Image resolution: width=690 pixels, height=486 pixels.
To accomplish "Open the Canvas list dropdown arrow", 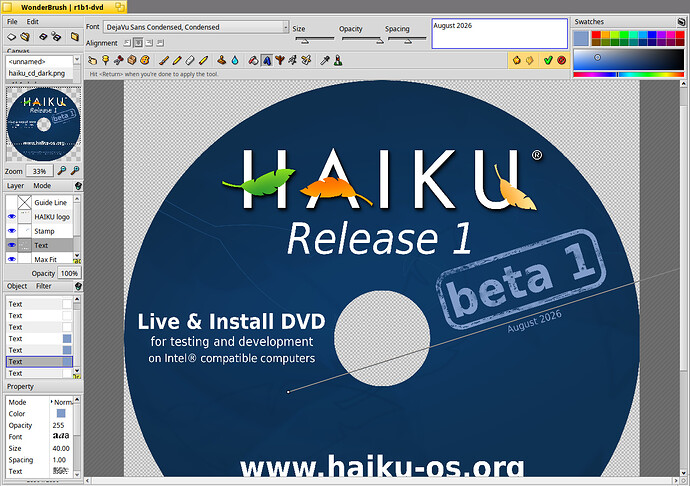I will 77,59.
